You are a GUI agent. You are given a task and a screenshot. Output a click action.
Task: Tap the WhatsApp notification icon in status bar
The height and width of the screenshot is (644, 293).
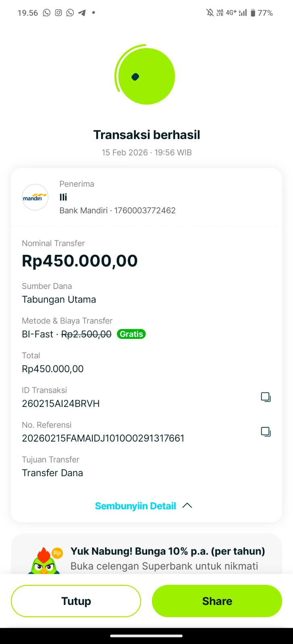point(47,13)
